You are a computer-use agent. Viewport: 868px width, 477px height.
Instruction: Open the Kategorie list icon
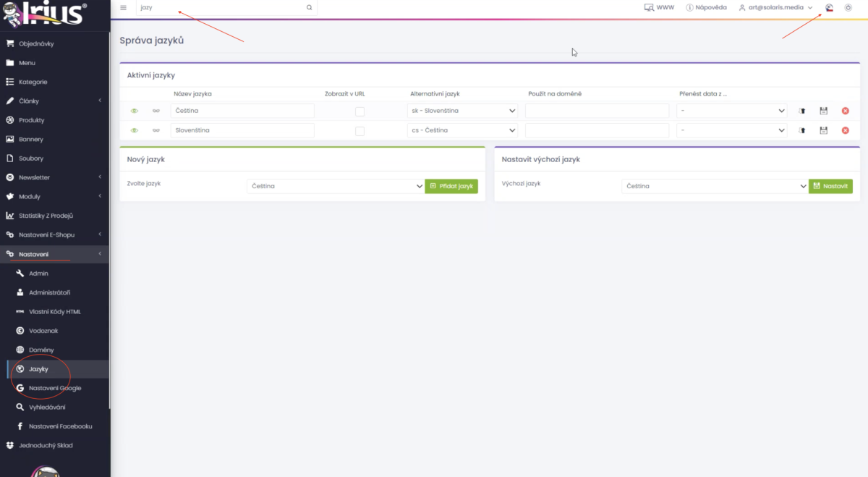pyautogui.click(x=10, y=82)
